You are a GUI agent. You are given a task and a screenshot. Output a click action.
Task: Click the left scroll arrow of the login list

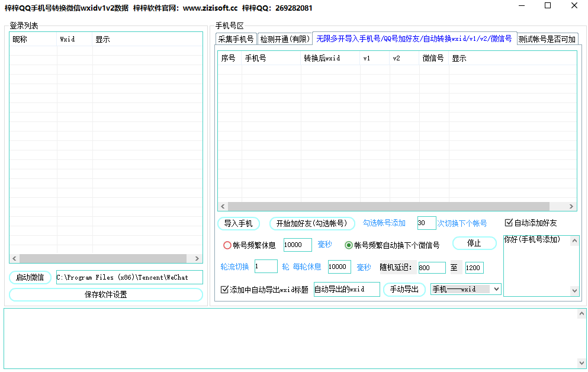point(14,259)
